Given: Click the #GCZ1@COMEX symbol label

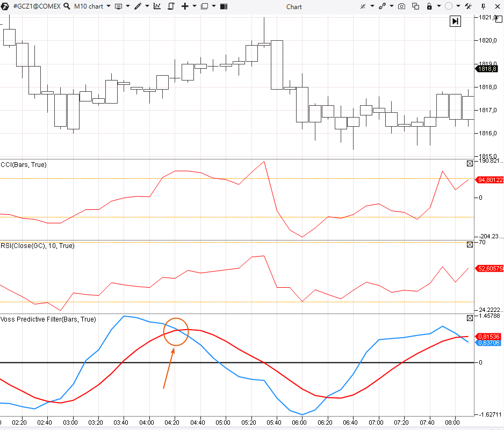Looking at the screenshot, I should coord(36,6).
